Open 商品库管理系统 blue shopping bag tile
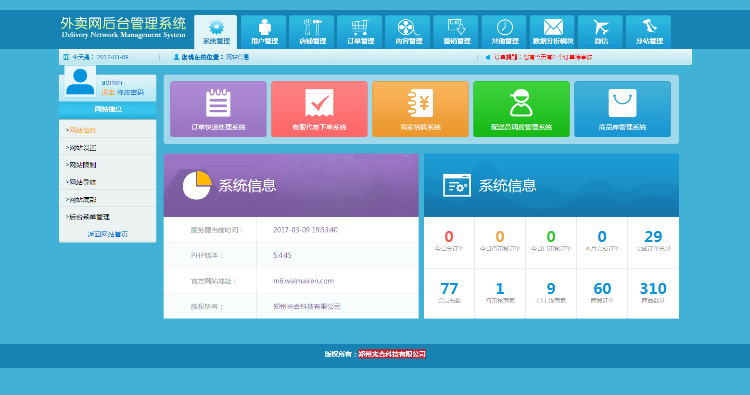Viewport: 750px width, 395px height. pos(622,109)
